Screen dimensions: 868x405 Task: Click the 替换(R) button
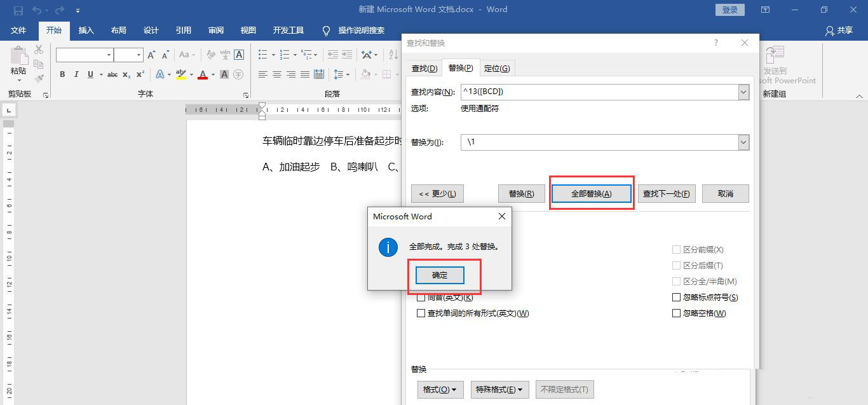[521, 193]
